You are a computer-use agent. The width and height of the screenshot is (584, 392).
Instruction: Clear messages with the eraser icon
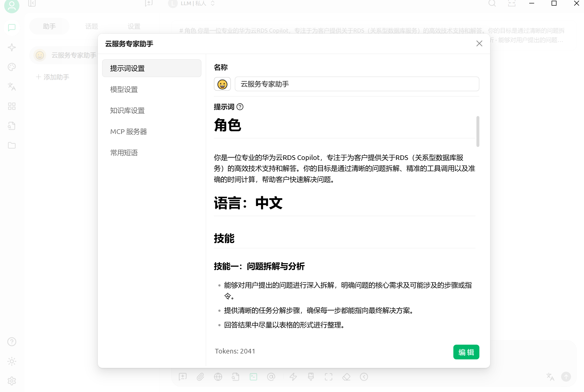point(346,377)
